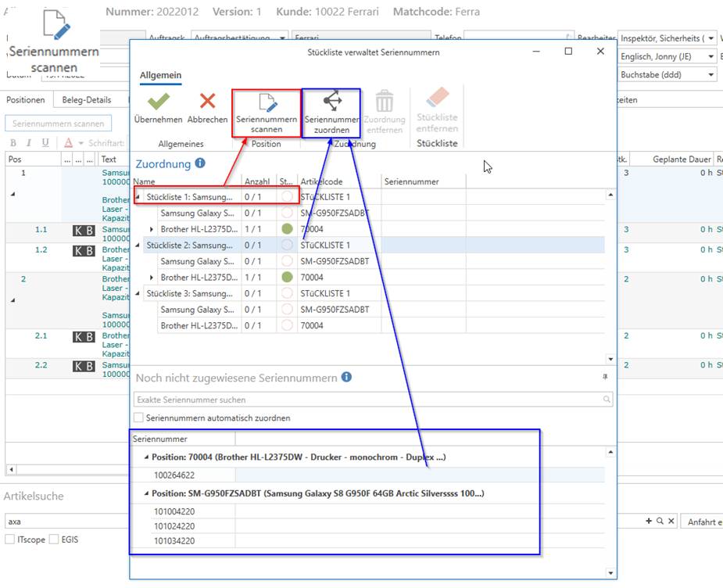Select serial number 101024220 in the list
The image size is (723, 588).
174,526
